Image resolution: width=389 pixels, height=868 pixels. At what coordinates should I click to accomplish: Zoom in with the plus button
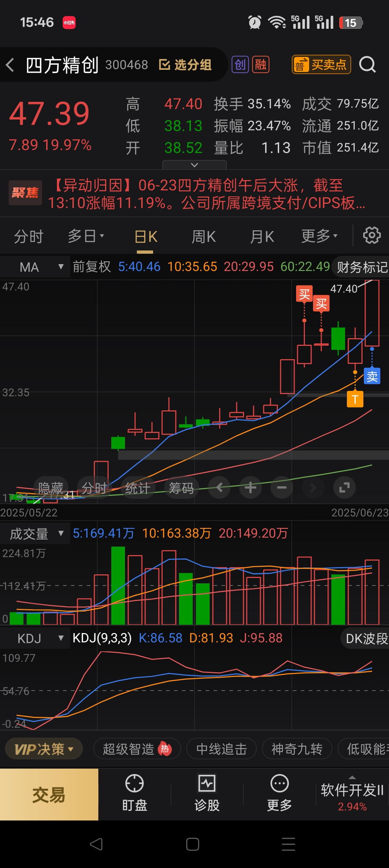tap(250, 488)
